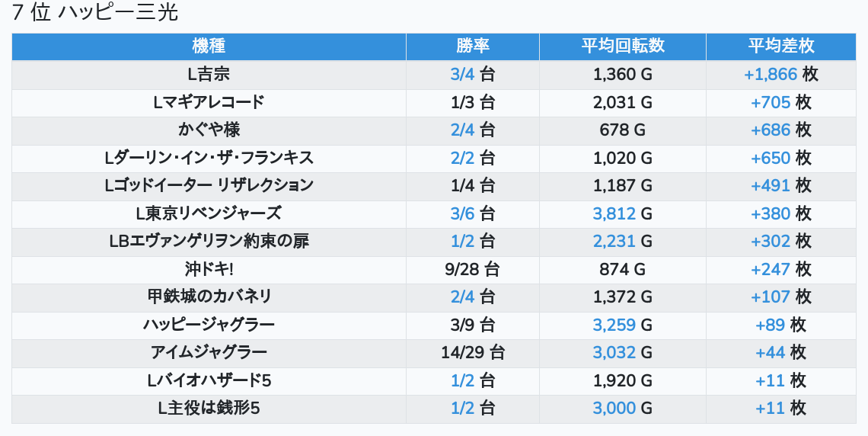The image size is (868, 436).
Task: Click the 平均差枚 column header
Action: click(780, 46)
